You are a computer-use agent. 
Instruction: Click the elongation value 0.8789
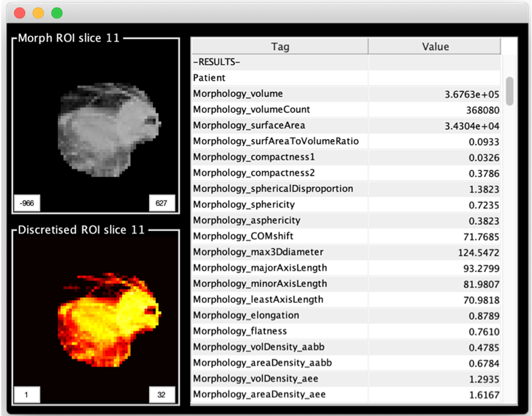tap(484, 316)
